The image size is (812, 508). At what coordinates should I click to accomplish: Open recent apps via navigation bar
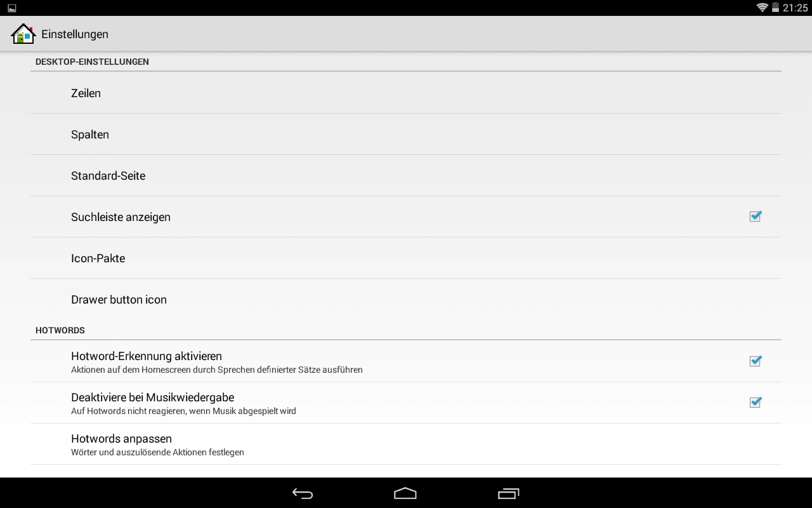click(x=509, y=493)
